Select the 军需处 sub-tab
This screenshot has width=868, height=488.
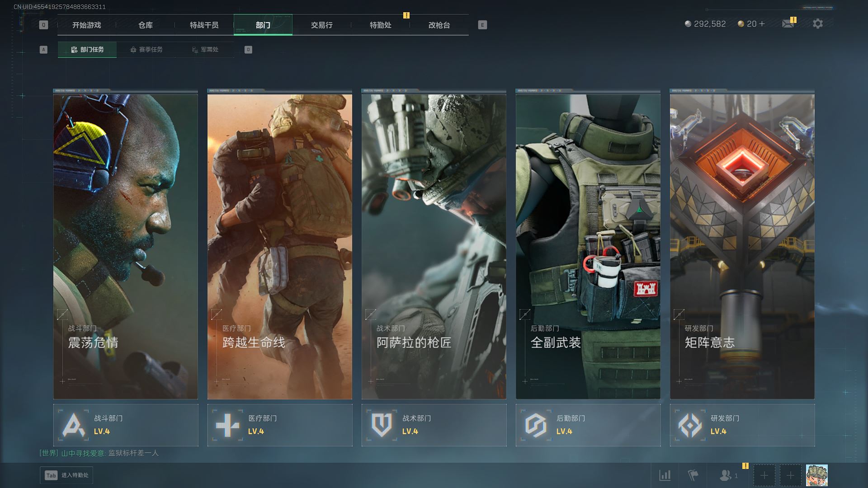point(205,50)
